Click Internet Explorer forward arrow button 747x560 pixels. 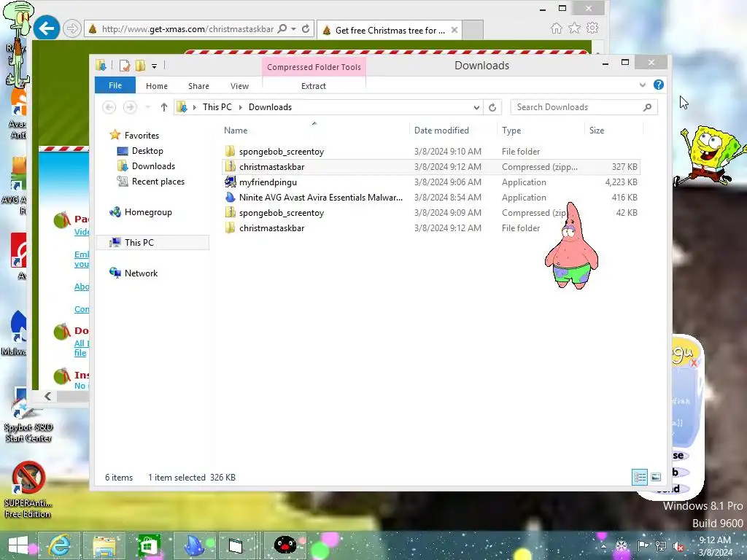(72, 29)
